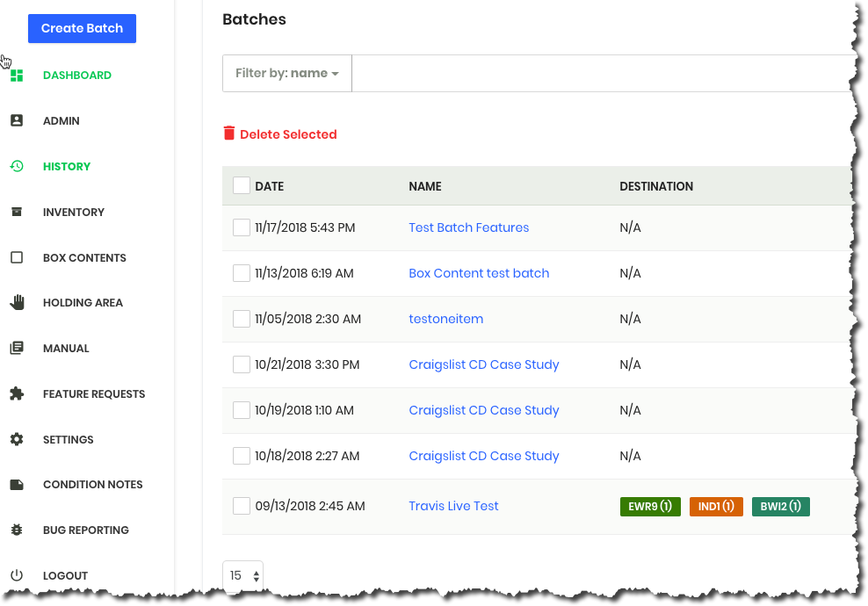Open the Dashboard menu item
Image resolution: width=868 pixels, height=606 pixels.
point(77,76)
